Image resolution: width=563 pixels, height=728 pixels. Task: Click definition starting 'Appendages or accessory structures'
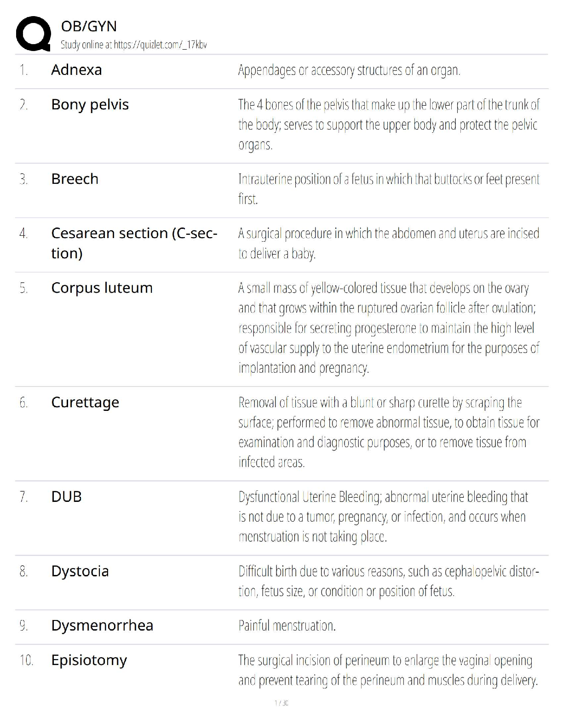coord(349,70)
